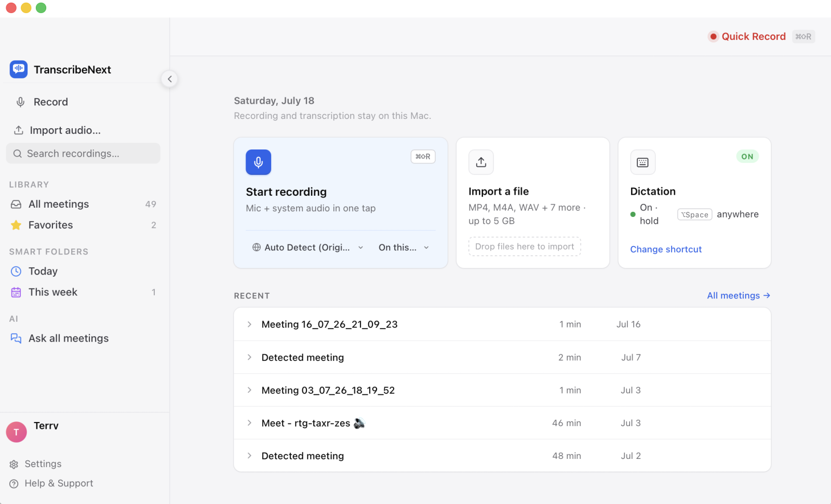Viewport: 831px width, 504px height.
Task: Click the Settings gear icon
Action: (x=14, y=465)
